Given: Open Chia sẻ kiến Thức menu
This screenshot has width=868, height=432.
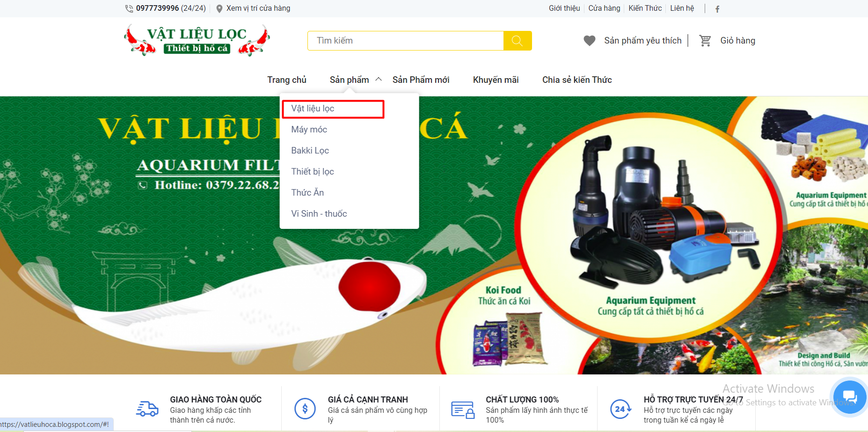Looking at the screenshot, I should (x=577, y=80).
